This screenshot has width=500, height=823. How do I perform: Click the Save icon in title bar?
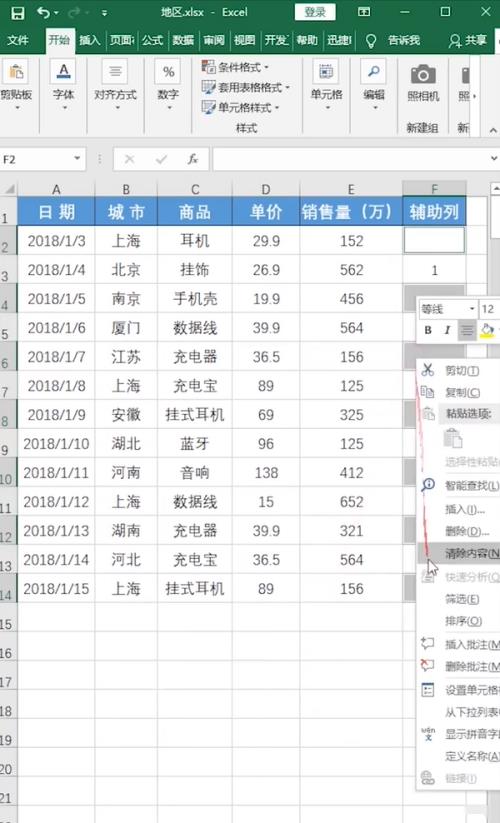[17, 13]
